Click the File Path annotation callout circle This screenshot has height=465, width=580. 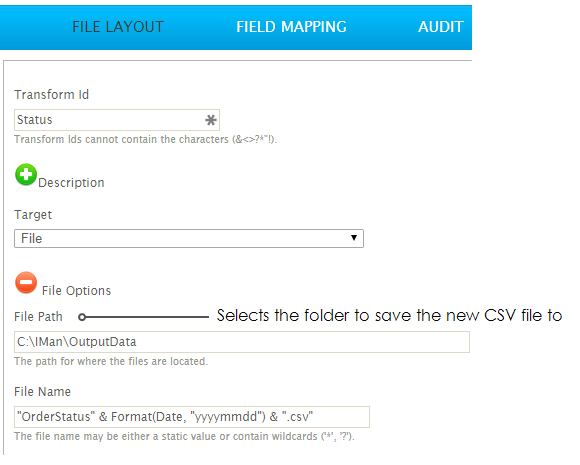[82, 317]
